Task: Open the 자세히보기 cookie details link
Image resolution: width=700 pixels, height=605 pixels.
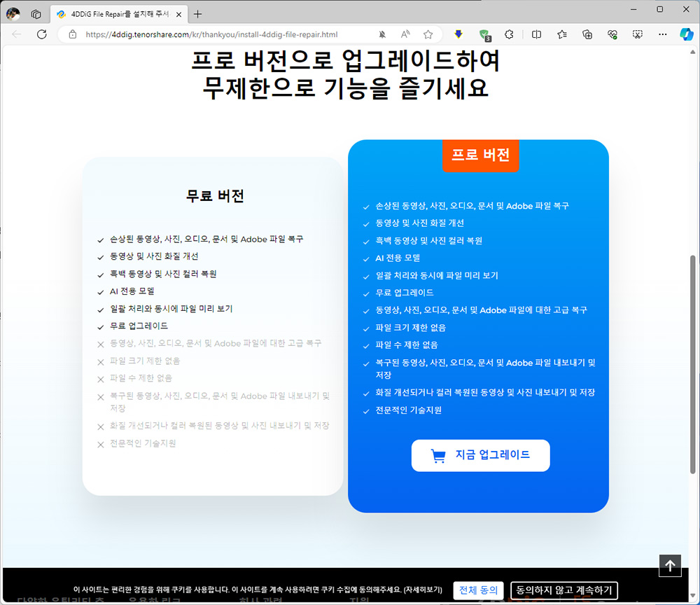Action: [x=423, y=590]
